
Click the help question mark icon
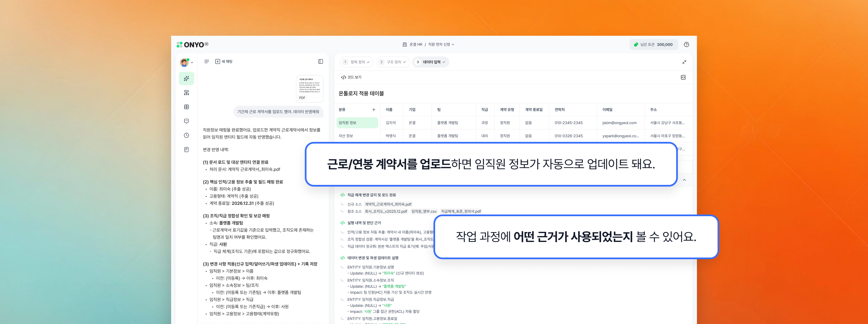(x=687, y=44)
